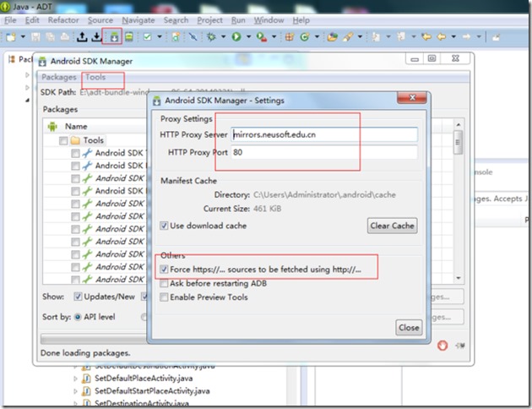Toggle Use download cache checkbox
The image size is (532, 409).
point(164,226)
